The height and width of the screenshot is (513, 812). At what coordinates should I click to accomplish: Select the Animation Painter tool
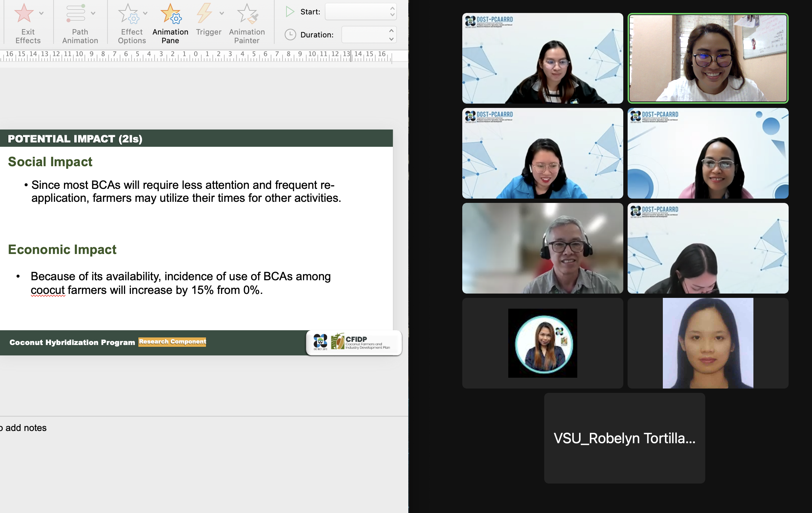click(x=247, y=14)
